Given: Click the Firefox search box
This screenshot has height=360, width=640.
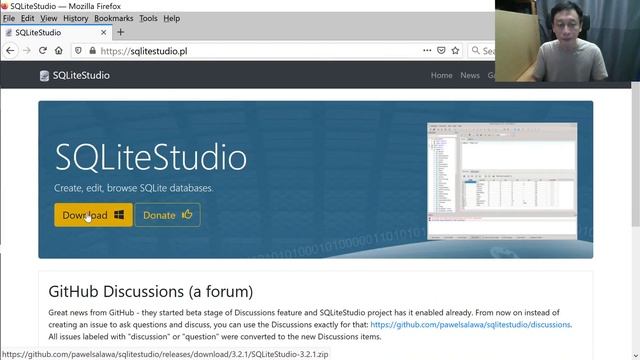Looking at the screenshot, I should pos(481,51).
